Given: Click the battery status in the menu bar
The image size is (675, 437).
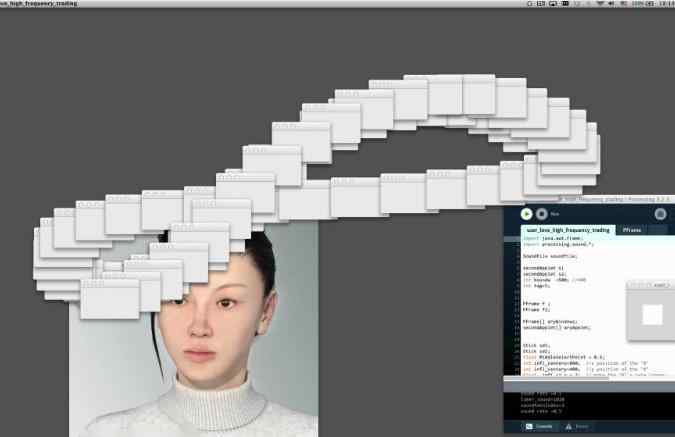Looking at the screenshot, I should click(x=643, y=3).
